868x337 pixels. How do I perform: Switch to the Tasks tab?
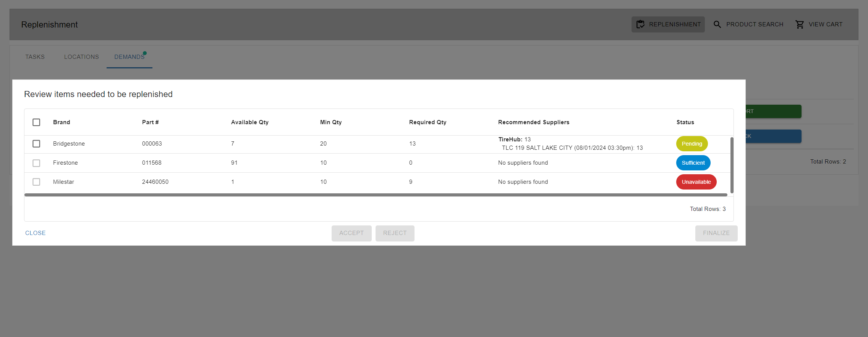pyautogui.click(x=35, y=57)
